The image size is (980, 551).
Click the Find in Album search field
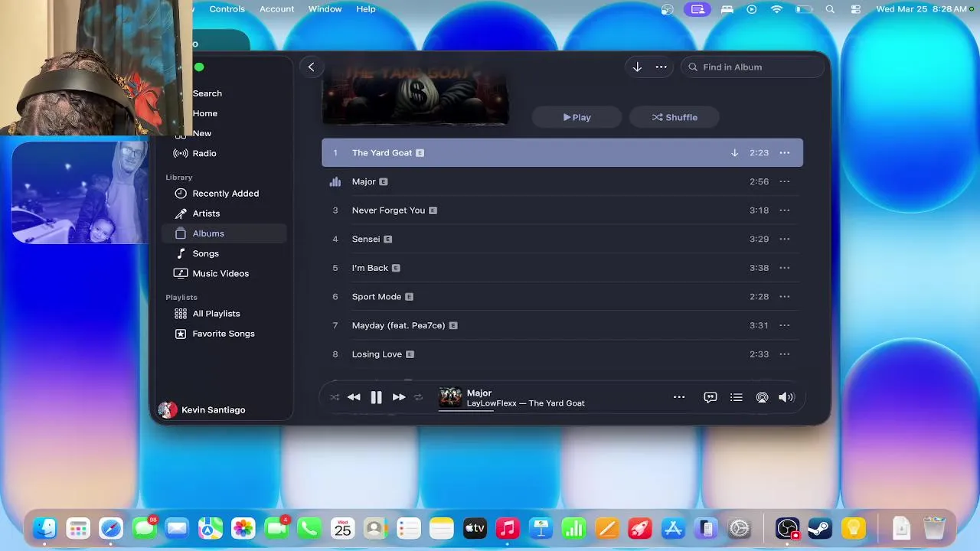(752, 67)
